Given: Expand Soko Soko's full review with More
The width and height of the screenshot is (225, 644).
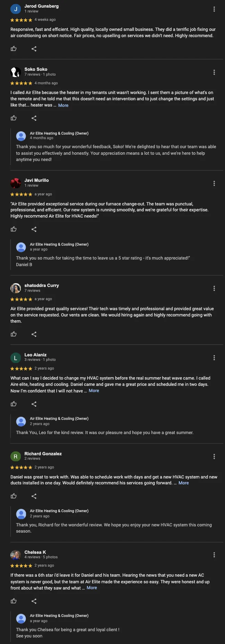Looking at the screenshot, I should point(63,105).
